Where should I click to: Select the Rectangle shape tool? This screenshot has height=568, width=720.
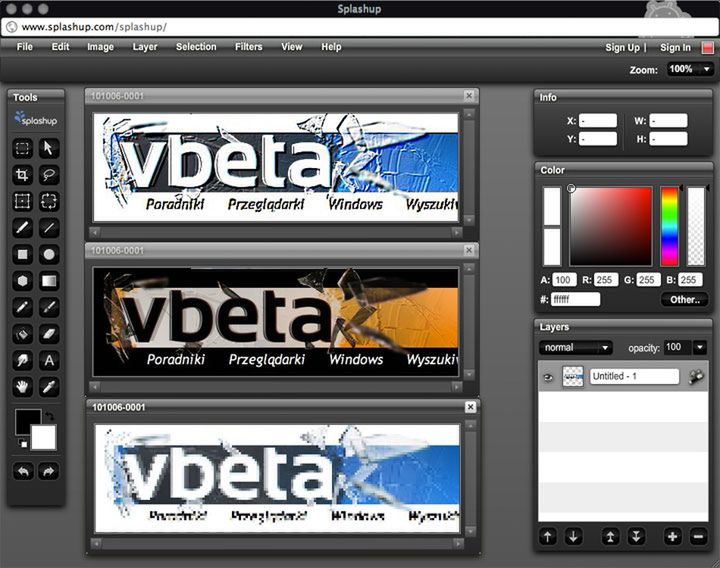[x=22, y=254]
